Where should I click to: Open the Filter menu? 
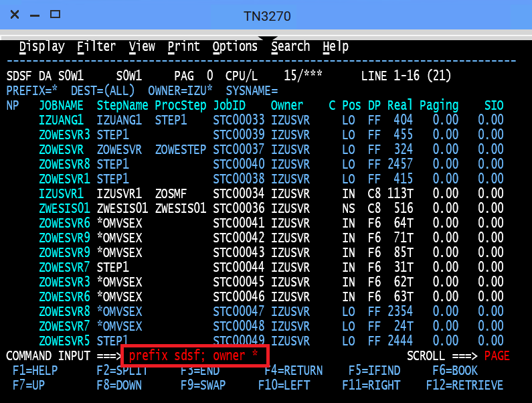point(96,47)
